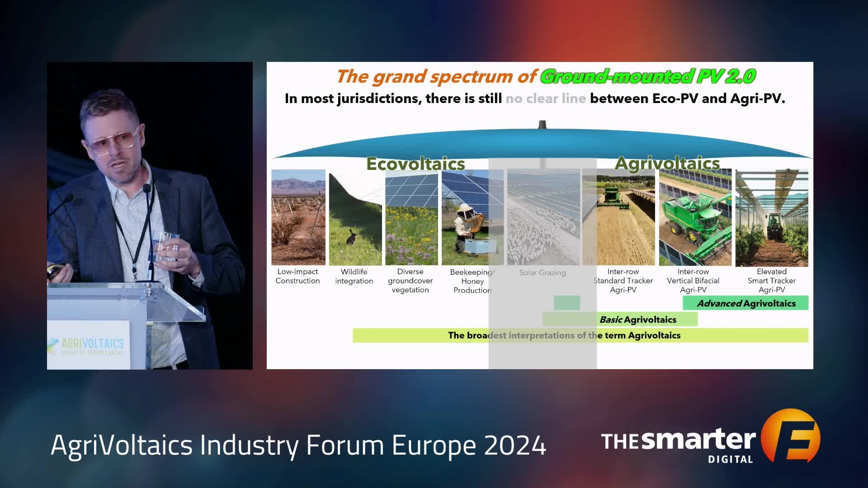Click the 'Wildlife integration' caption
This screenshot has height=488, width=868.
coord(354,276)
